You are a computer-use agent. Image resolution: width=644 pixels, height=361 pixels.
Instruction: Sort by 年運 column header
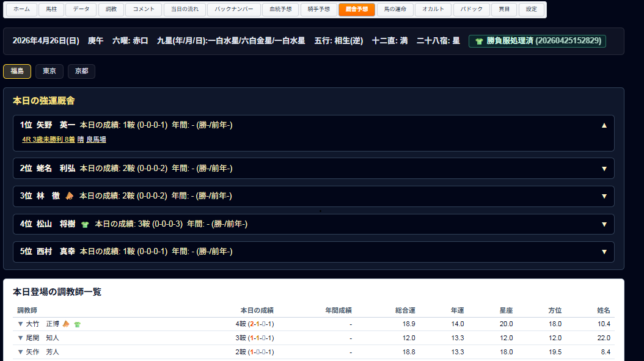(457, 310)
